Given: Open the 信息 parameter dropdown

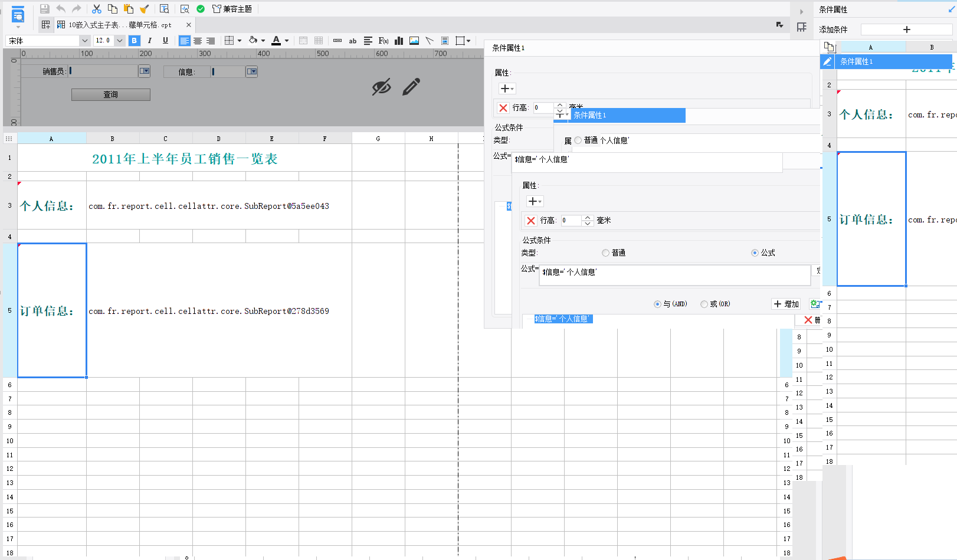Looking at the screenshot, I should [x=252, y=71].
